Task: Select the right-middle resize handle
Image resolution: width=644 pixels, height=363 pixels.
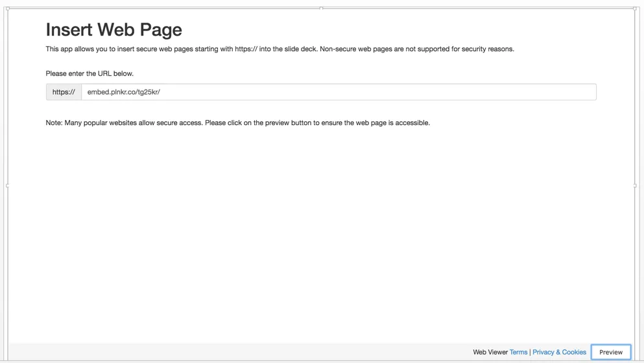Action: click(x=635, y=185)
